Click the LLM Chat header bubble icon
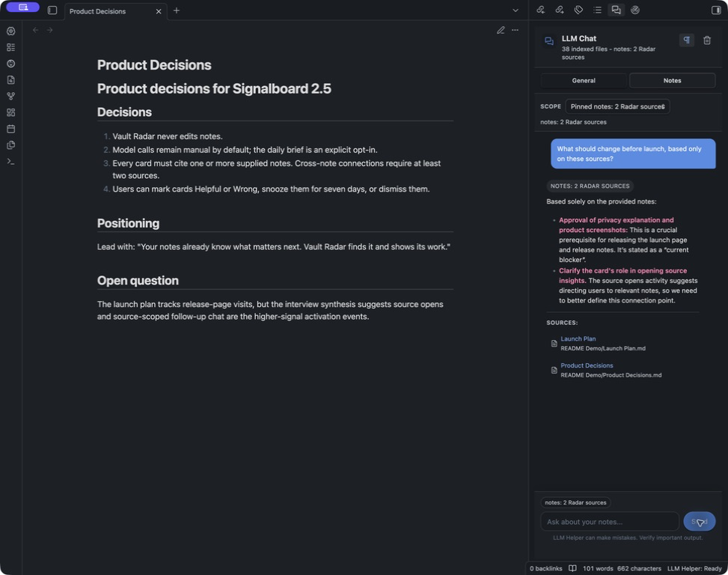 (548, 41)
